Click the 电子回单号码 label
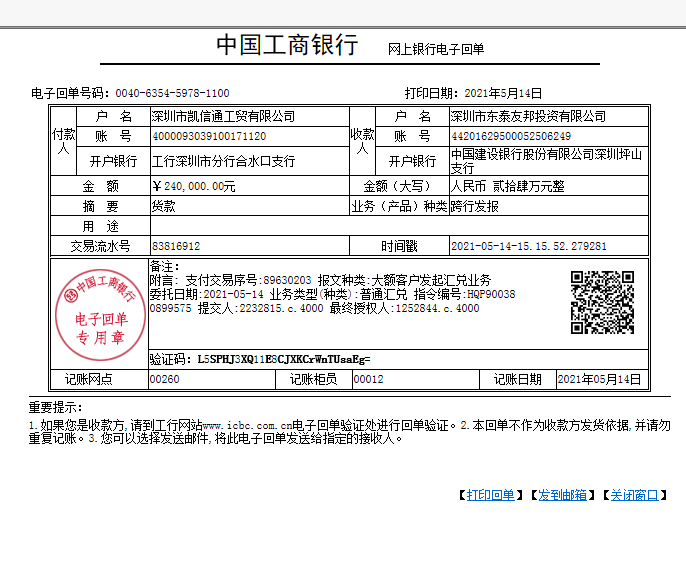 pos(70,93)
